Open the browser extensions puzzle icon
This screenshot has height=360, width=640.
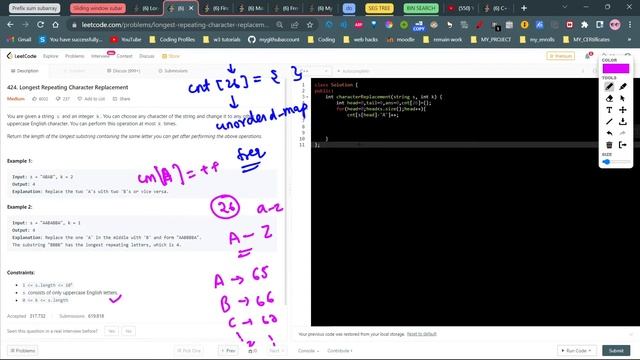point(584,25)
